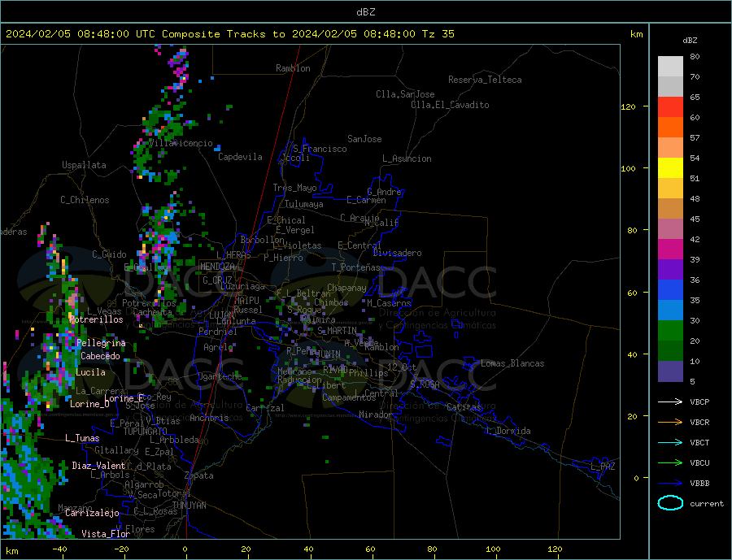Click the 'MENDOZA' city label on the map
Viewport: 732px width, 560px height.
point(217,267)
